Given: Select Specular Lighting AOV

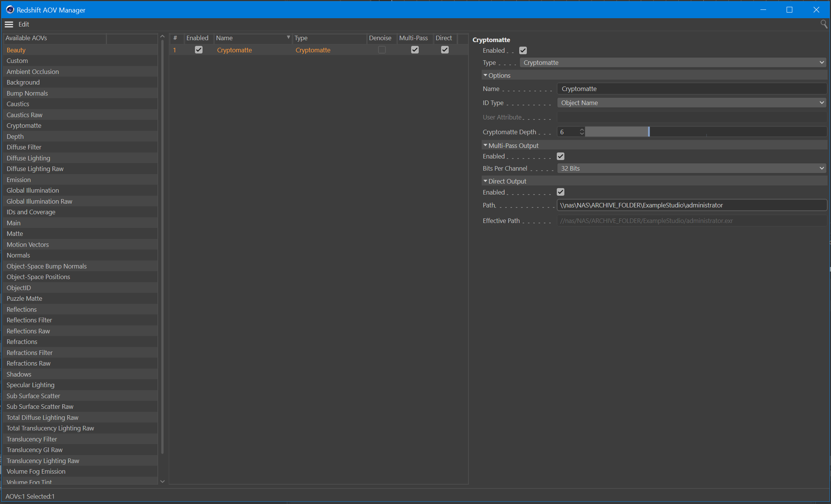Looking at the screenshot, I should click(x=80, y=385).
